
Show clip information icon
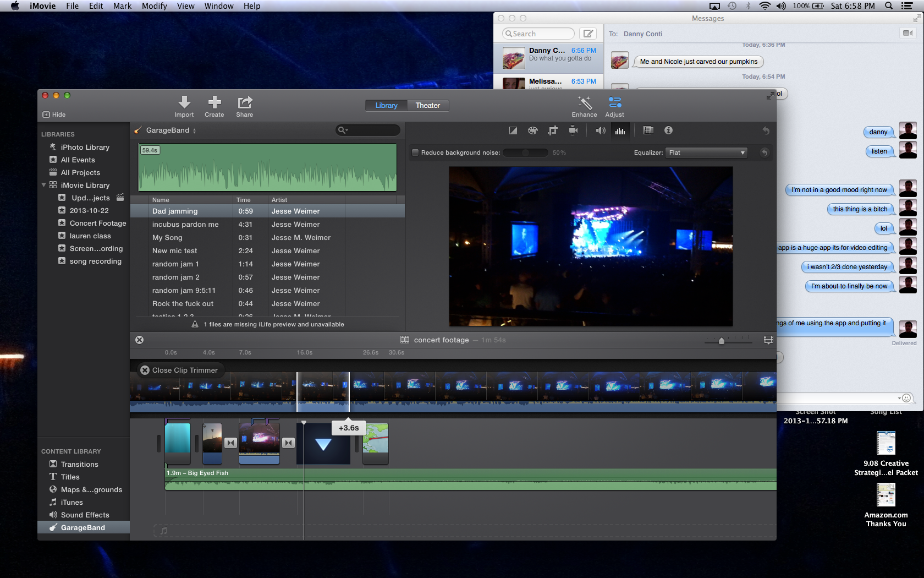click(668, 130)
